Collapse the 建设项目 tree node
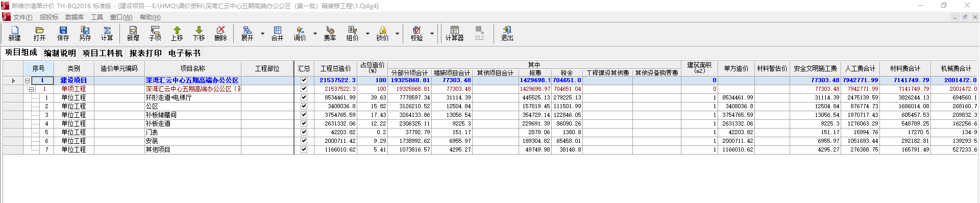Image resolution: width=980 pixels, height=203 pixels. [28, 81]
